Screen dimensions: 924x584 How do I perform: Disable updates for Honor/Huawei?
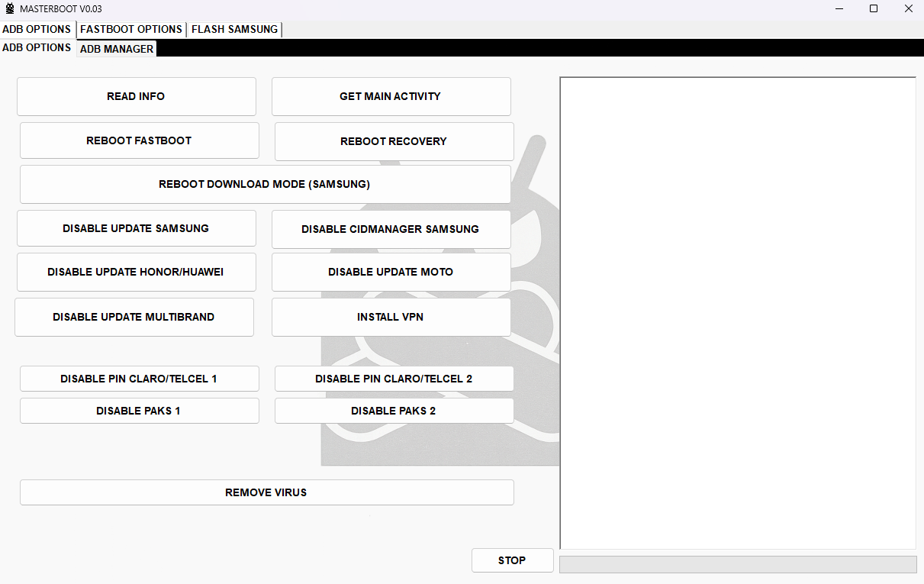pyautogui.click(x=136, y=272)
